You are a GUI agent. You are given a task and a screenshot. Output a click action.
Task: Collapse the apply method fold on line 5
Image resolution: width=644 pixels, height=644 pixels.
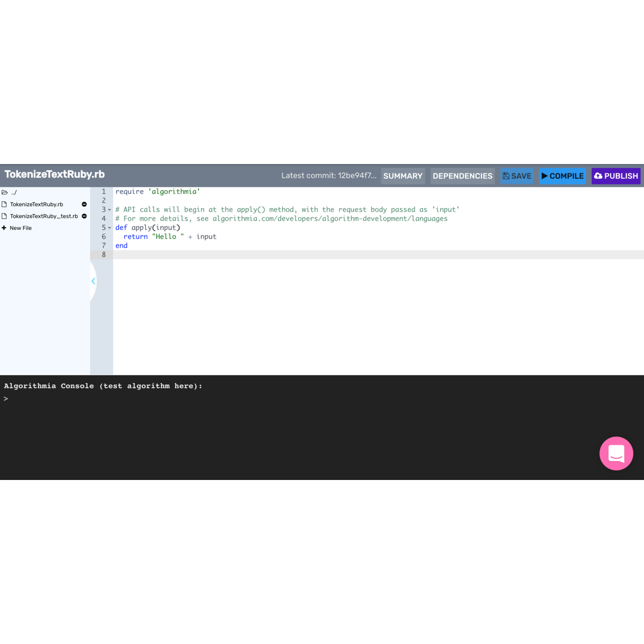coord(110,228)
